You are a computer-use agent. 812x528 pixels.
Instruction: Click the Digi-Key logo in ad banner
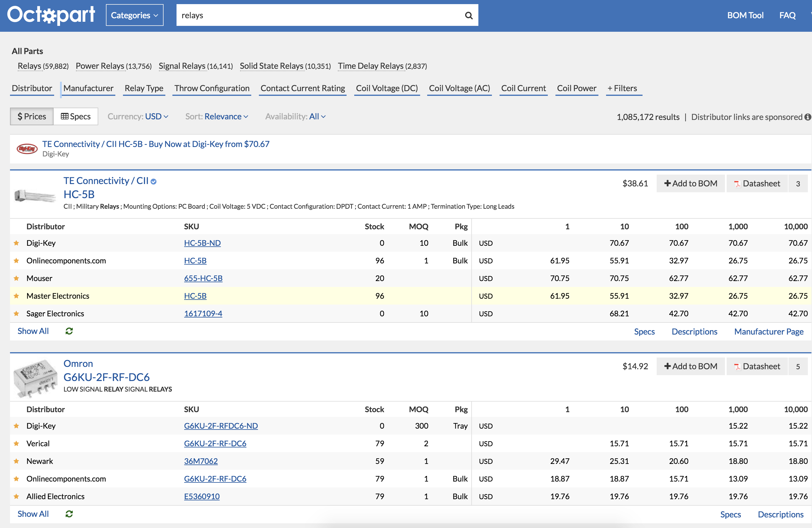[x=27, y=149]
